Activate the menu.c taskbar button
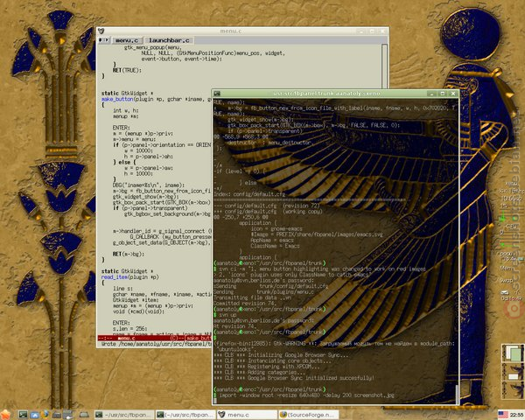The image size is (525, 420). (x=247, y=415)
